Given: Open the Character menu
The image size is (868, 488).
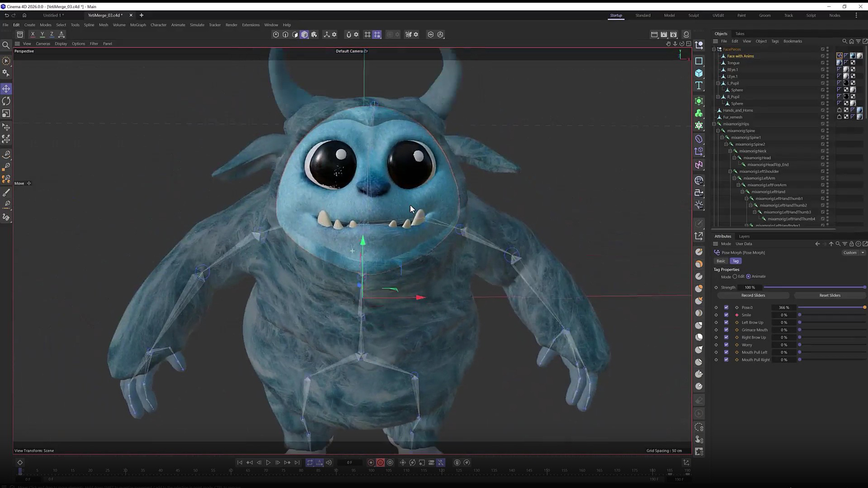Looking at the screenshot, I should (x=159, y=25).
